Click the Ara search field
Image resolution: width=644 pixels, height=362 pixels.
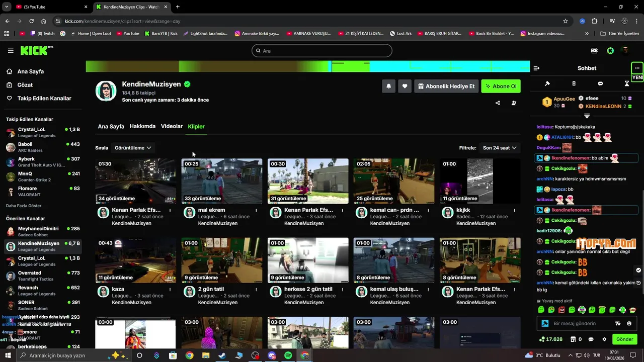[321, 51]
